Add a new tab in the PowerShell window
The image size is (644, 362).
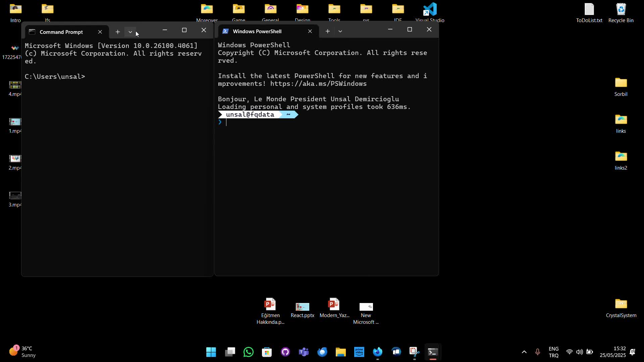pos(328,31)
